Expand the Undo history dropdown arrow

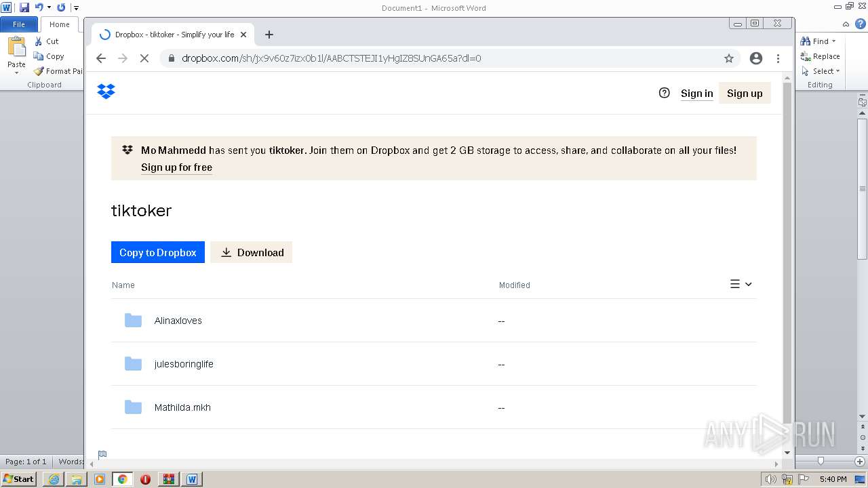point(49,7)
